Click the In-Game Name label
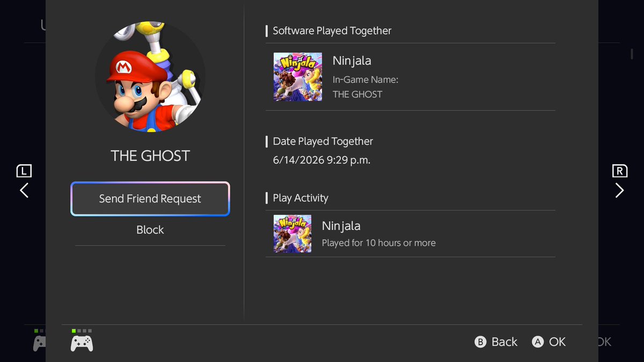The image size is (644, 362). pyautogui.click(x=365, y=79)
